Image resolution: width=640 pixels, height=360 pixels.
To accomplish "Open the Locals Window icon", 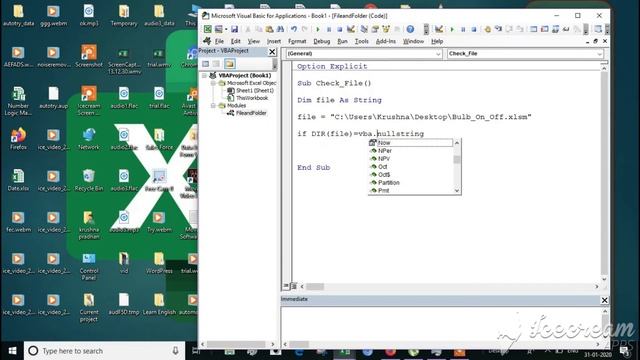I will coord(534,29).
